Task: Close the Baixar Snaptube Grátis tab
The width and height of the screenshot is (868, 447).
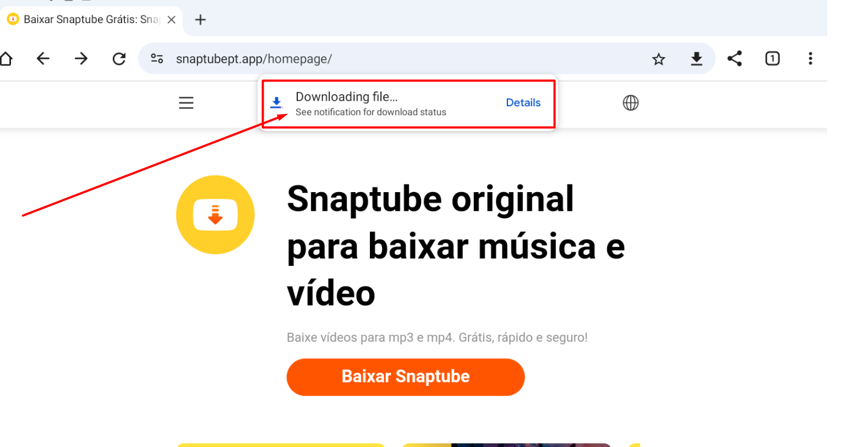Action: click(x=172, y=20)
